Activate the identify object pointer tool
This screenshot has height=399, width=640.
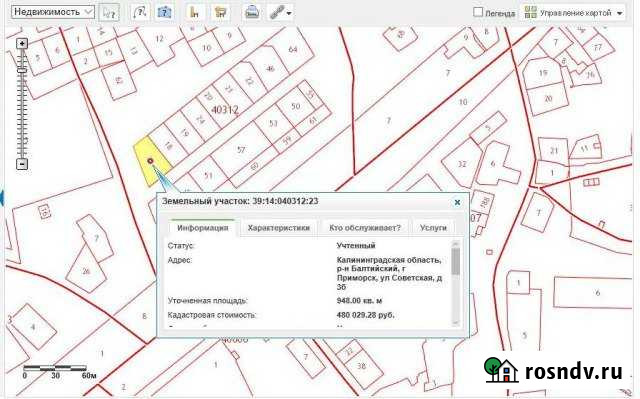pos(109,13)
